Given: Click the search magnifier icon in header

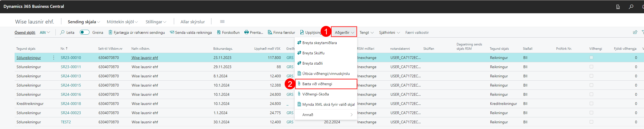Looking at the screenshot, I should pyautogui.click(x=631, y=7).
